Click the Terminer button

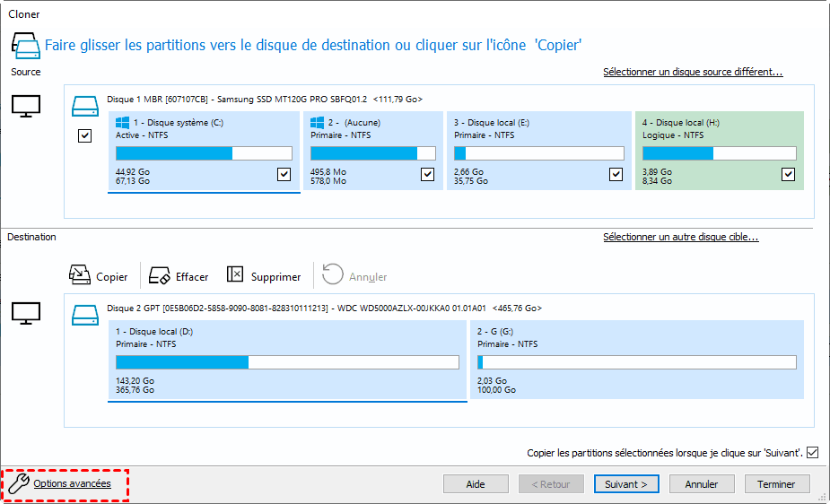(776, 484)
